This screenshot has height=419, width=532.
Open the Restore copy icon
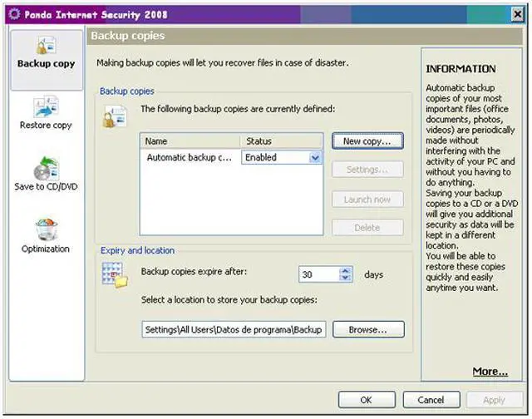click(x=46, y=106)
